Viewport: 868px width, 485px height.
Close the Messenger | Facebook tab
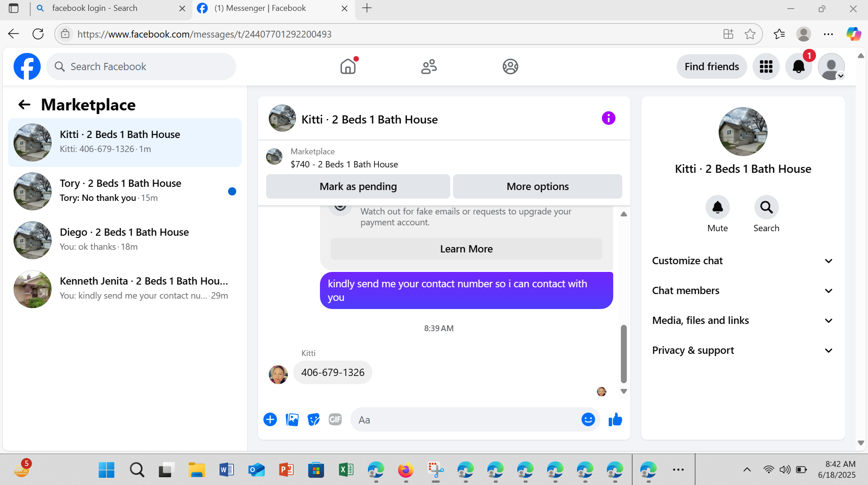tap(344, 9)
